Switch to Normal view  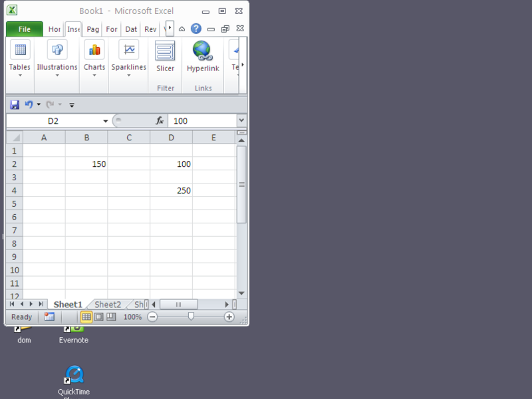click(86, 317)
